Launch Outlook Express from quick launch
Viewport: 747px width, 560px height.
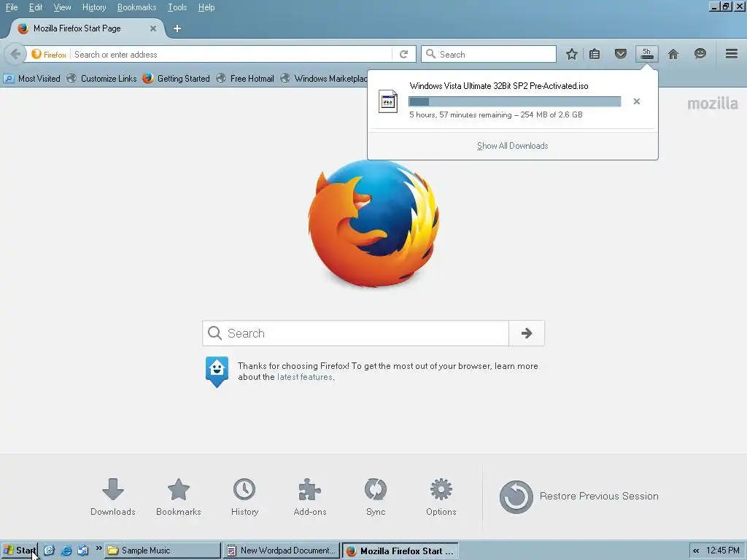click(x=83, y=551)
